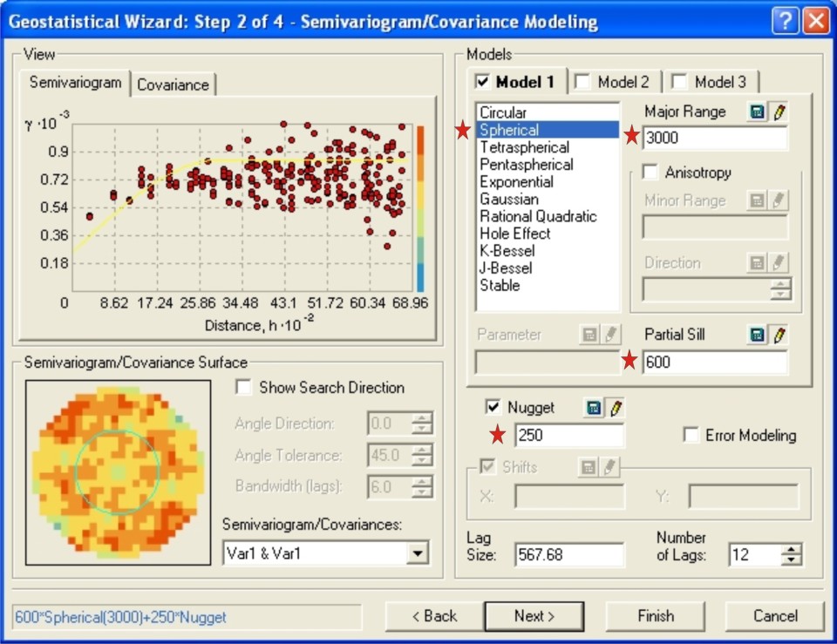Click Angle Tolerance spinner down arrow
This screenshot has width=837, height=644.
coord(422,461)
